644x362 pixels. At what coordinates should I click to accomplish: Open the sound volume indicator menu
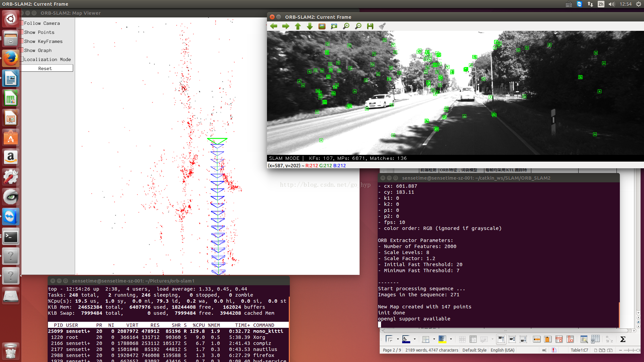point(611,4)
